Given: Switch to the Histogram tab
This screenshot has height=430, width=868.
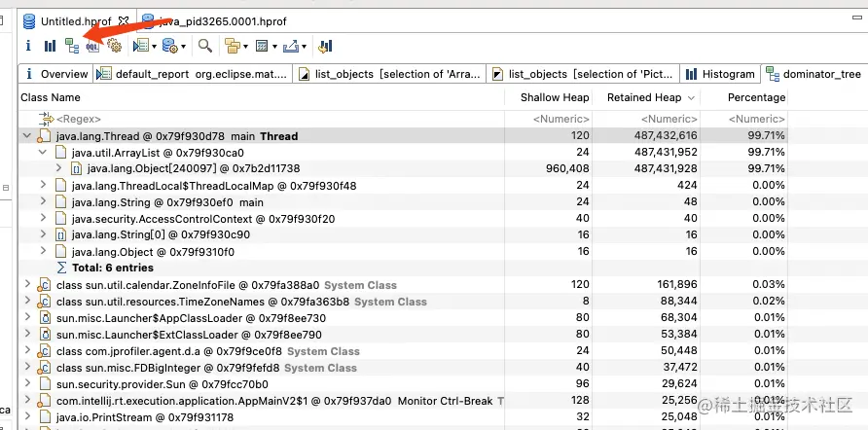Looking at the screenshot, I should pos(720,74).
